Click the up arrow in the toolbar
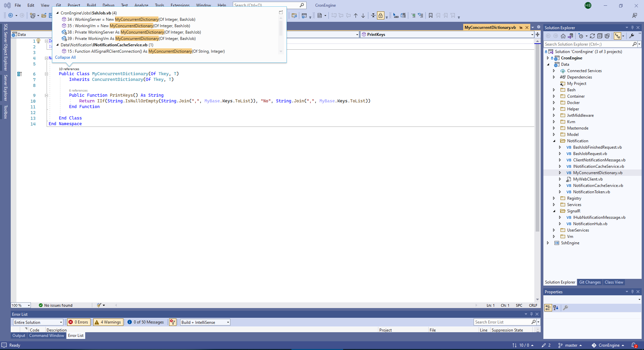This screenshot has height=350, width=644. click(356, 15)
